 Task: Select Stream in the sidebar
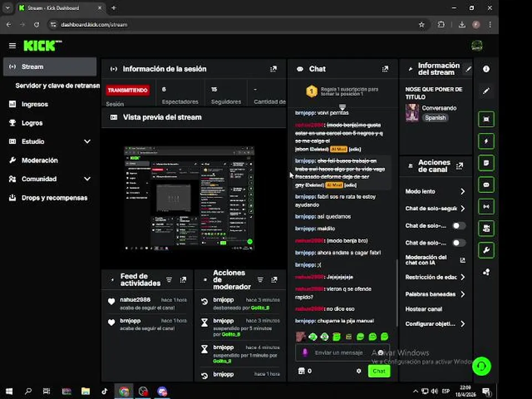[50, 66]
